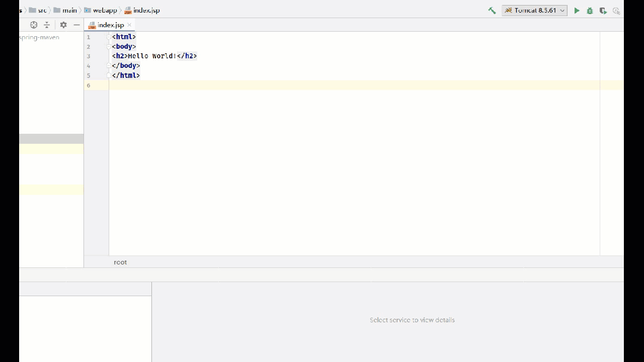Start debugging with the green bug icon
The image size is (644, 362).
(590, 11)
